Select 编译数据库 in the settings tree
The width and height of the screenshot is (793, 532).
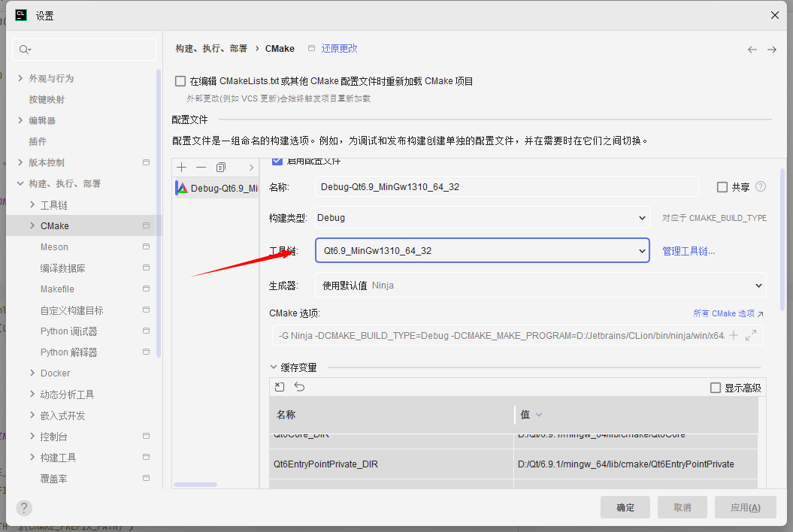coord(62,268)
